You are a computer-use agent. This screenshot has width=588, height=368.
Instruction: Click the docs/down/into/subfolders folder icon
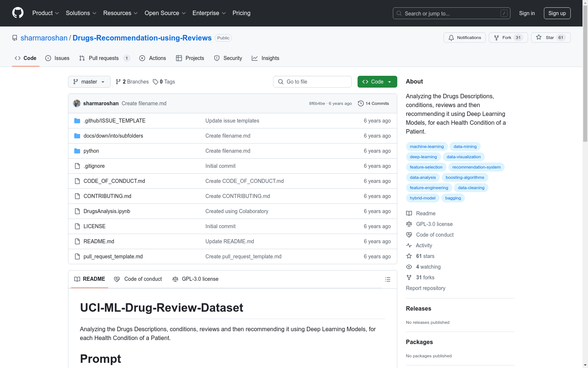[x=77, y=136]
